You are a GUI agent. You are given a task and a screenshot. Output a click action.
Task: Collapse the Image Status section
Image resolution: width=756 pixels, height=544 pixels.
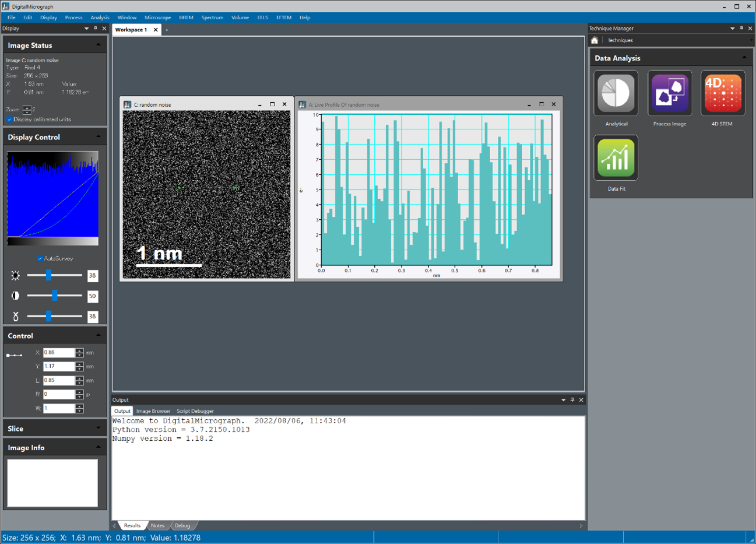[x=98, y=45]
